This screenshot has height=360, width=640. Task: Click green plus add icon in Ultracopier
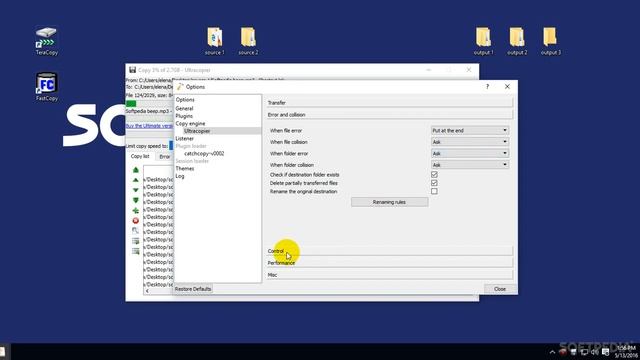(x=136, y=211)
